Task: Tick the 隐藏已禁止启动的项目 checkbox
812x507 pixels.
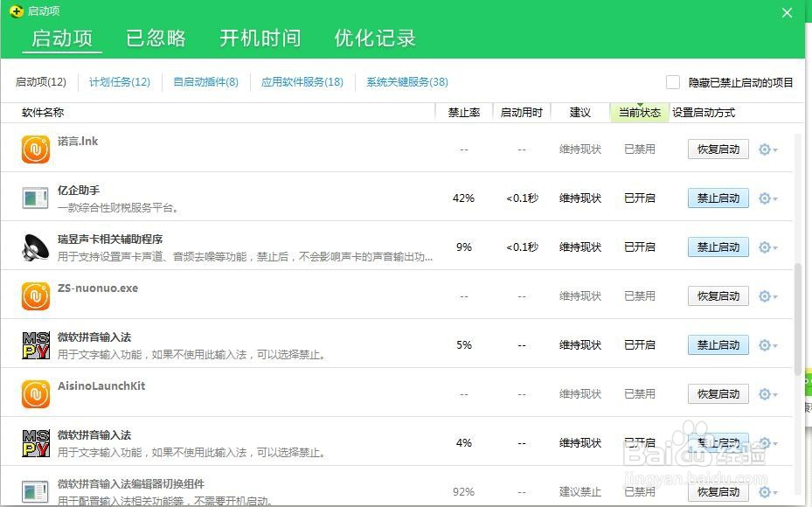Action: (x=673, y=82)
